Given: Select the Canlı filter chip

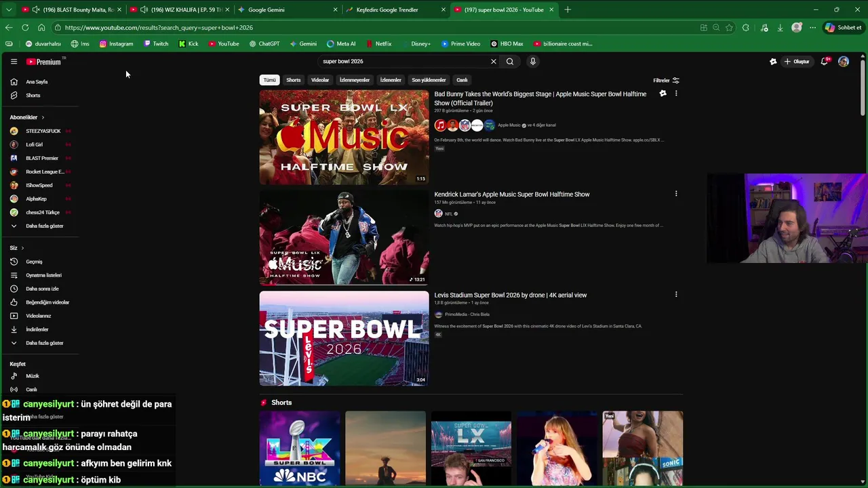Looking at the screenshot, I should 462,80.
